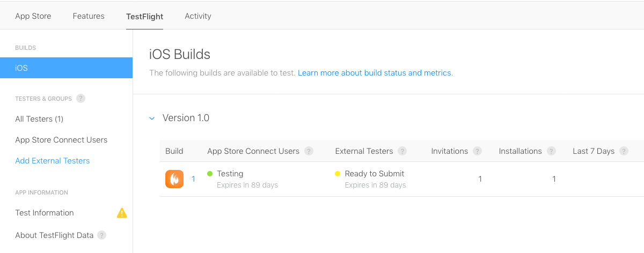Click the orange flame app icon
644x253 pixels.
click(x=174, y=179)
